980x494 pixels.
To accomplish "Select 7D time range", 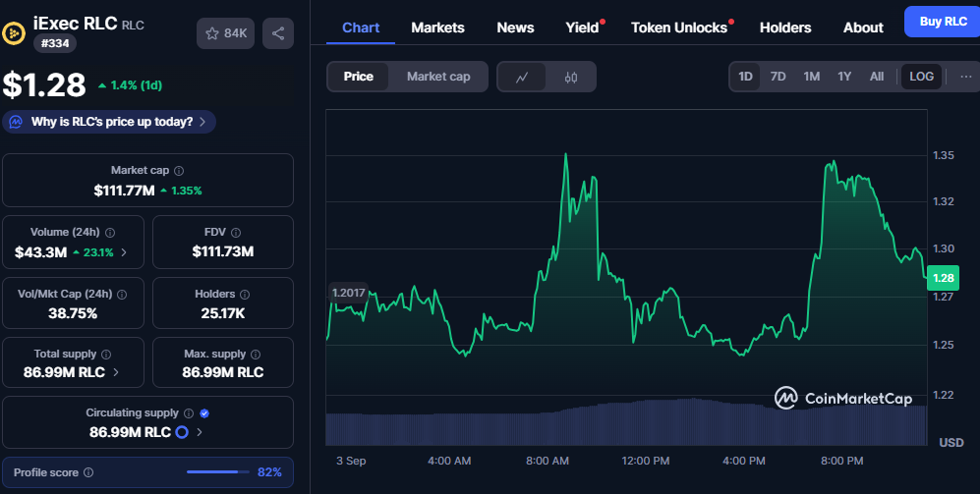I will tap(778, 77).
